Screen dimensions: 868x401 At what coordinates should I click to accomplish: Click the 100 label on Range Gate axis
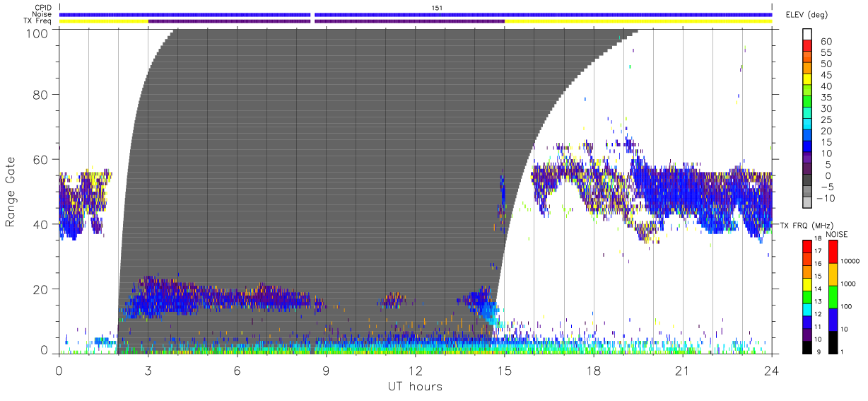pos(37,33)
